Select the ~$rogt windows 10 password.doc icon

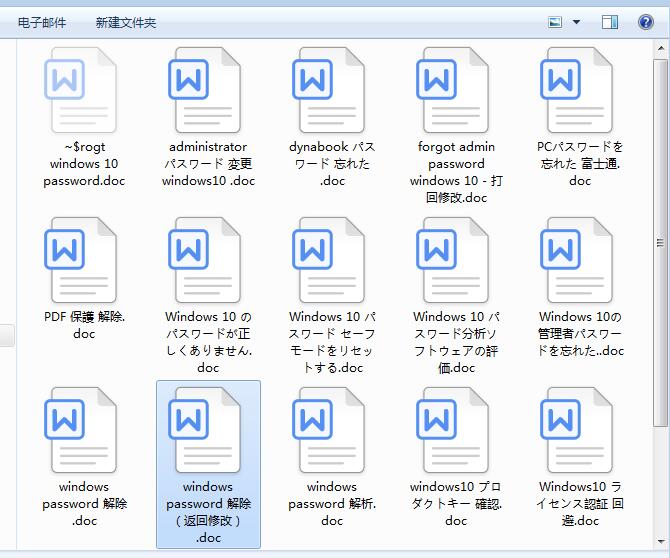(80, 90)
